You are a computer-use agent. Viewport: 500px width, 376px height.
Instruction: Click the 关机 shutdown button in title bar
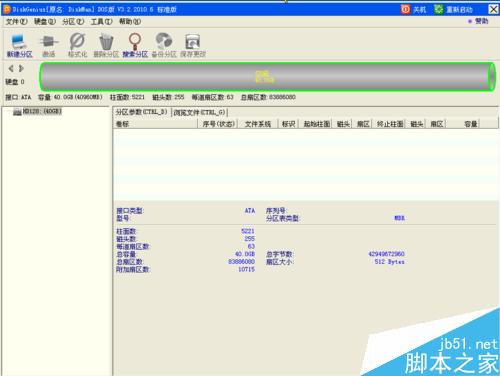(x=413, y=9)
